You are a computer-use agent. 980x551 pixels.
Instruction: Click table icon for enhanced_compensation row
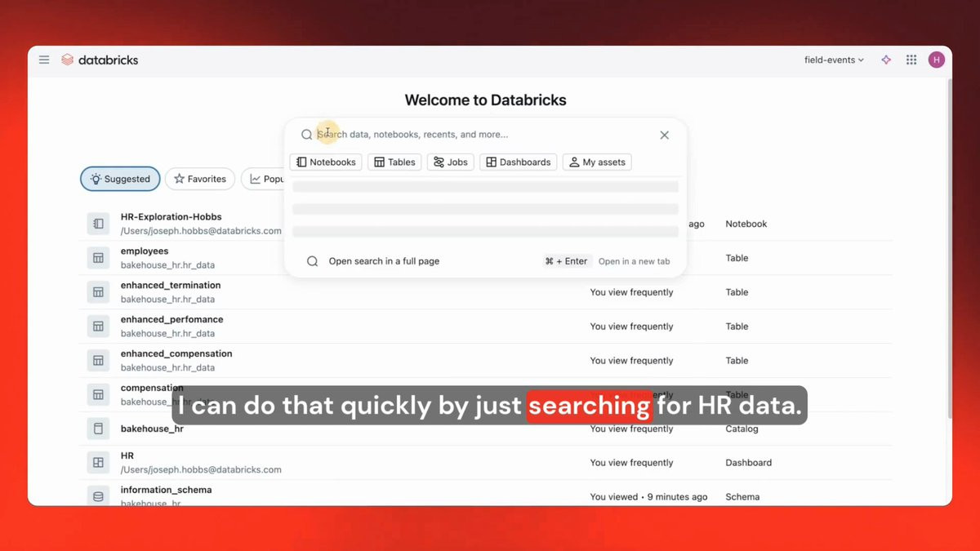click(98, 361)
